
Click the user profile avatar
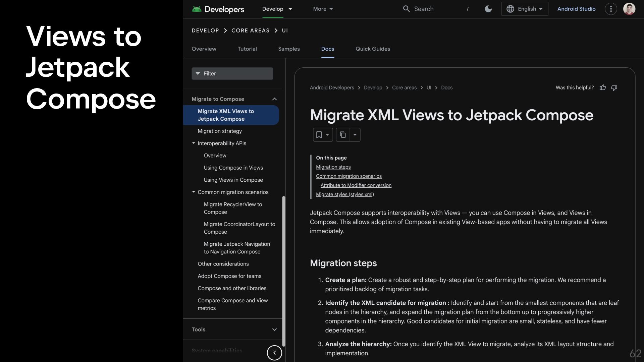[x=629, y=9]
